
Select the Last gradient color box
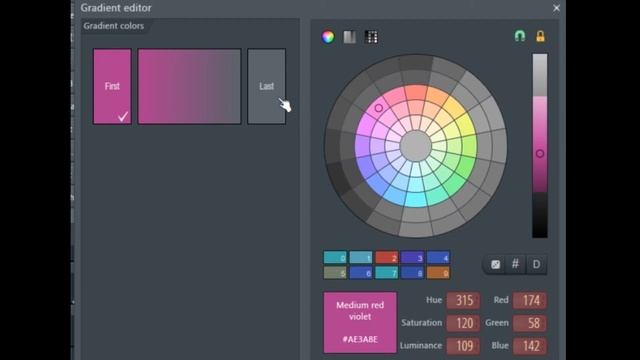point(267,86)
